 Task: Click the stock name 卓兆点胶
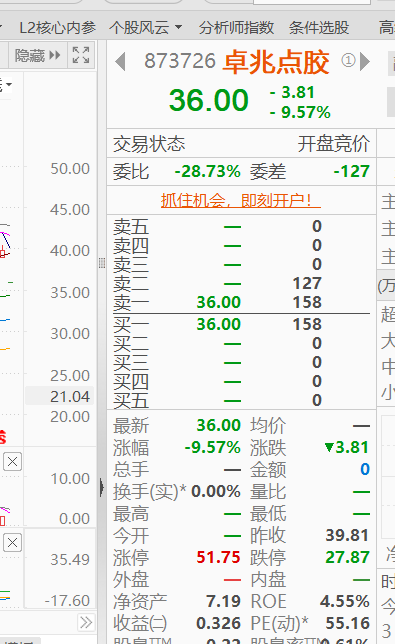coord(276,62)
